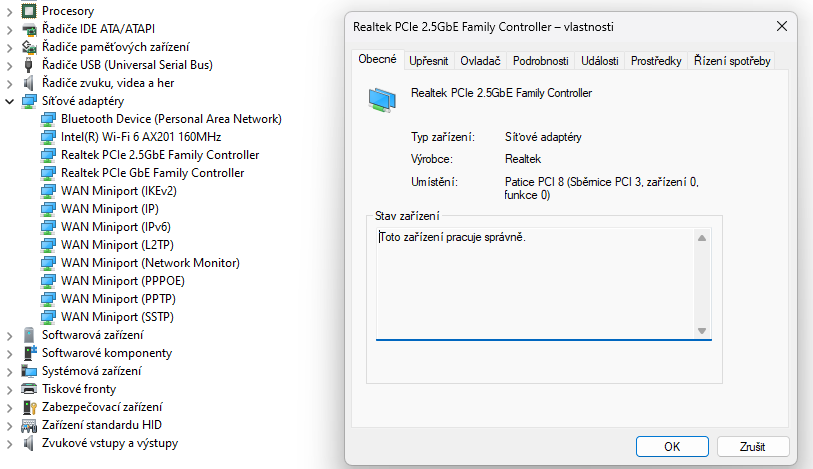
Task: Expand the Řadiče IDE ATA/ATAPI category
Action: [x=10, y=29]
